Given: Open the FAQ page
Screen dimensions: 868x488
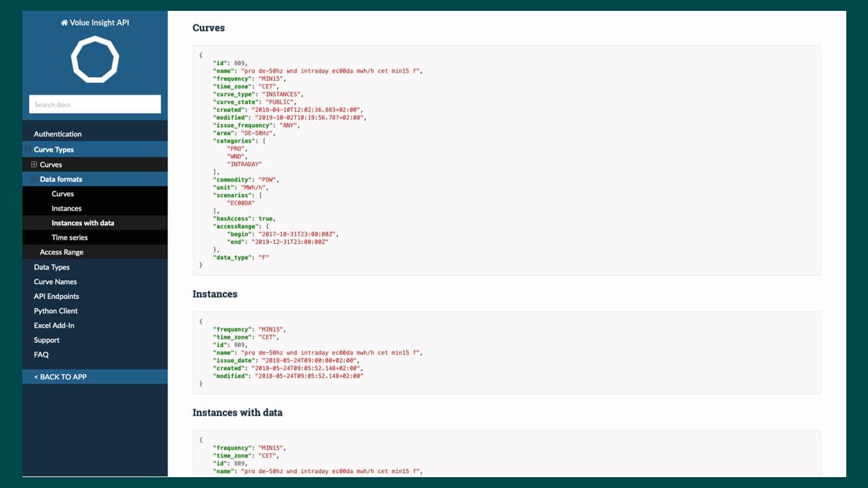Looking at the screenshot, I should point(41,354).
